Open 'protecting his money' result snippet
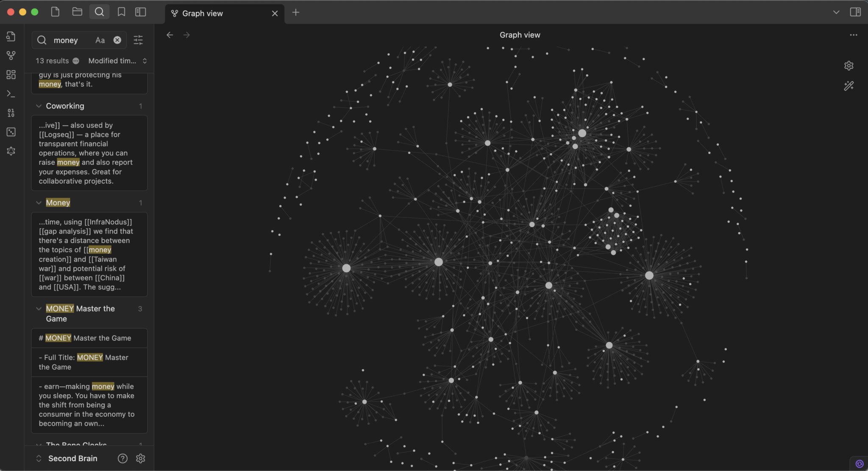This screenshot has height=471, width=868. tap(89, 83)
